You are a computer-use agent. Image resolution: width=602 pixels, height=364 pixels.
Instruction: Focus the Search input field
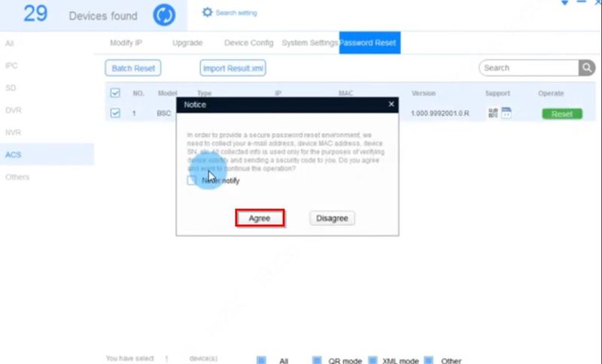(x=529, y=68)
